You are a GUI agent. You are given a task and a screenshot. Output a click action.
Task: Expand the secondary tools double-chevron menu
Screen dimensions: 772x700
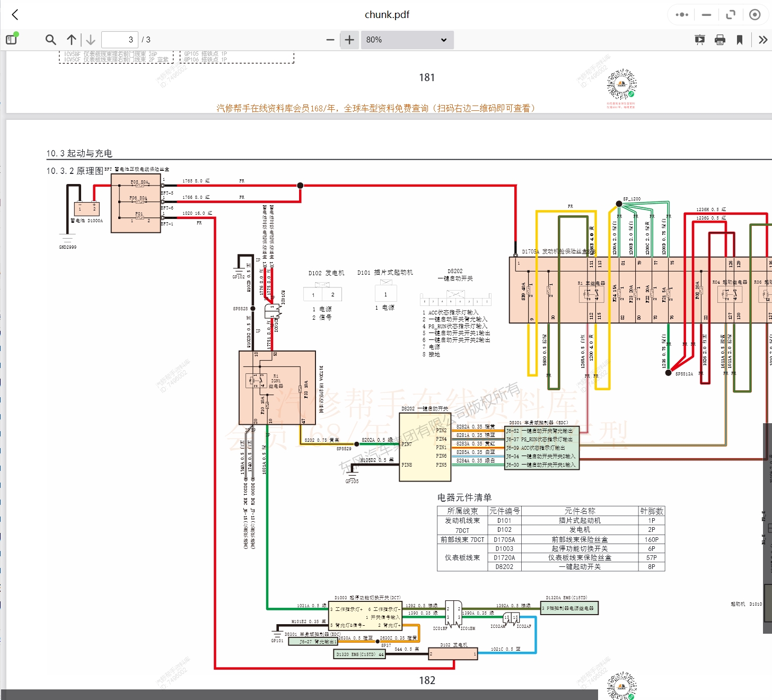(762, 40)
